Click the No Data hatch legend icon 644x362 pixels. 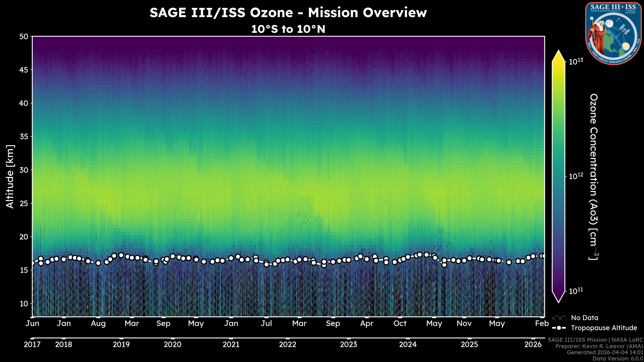click(559, 318)
